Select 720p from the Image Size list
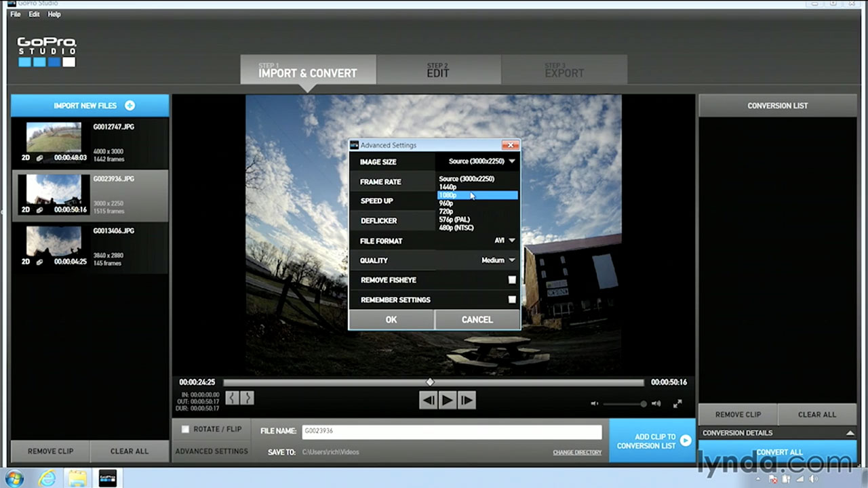The height and width of the screenshot is (488, 868). tap(448, 211)
